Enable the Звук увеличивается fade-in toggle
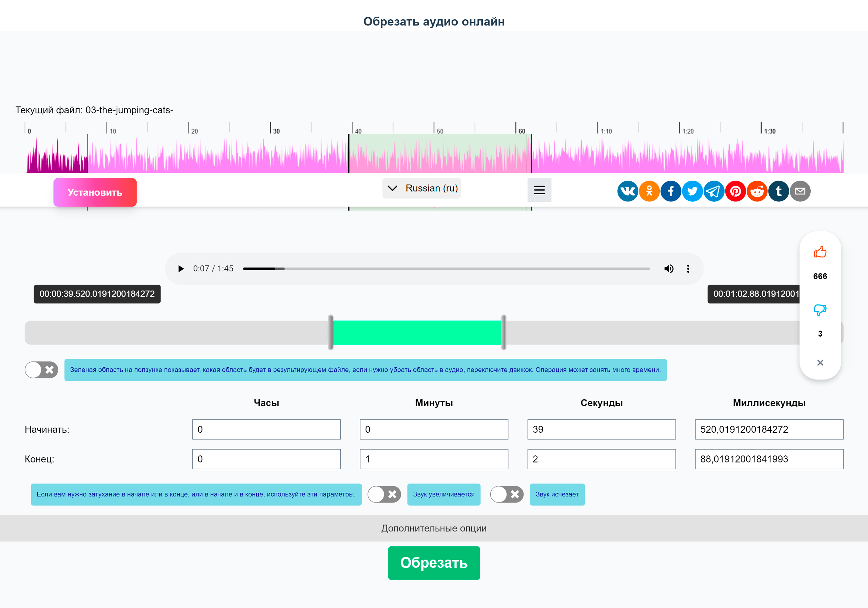The image size is (868, 608). pos(384,494)
